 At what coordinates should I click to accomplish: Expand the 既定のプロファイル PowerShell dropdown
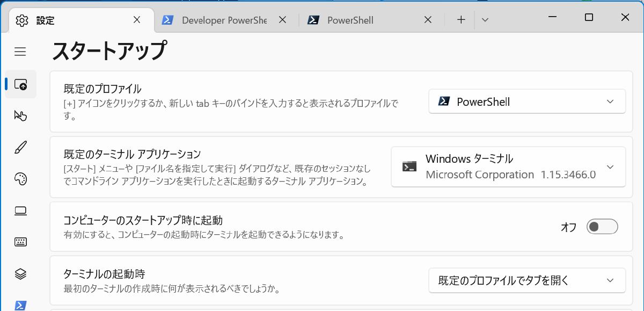(x=527, y=102)
